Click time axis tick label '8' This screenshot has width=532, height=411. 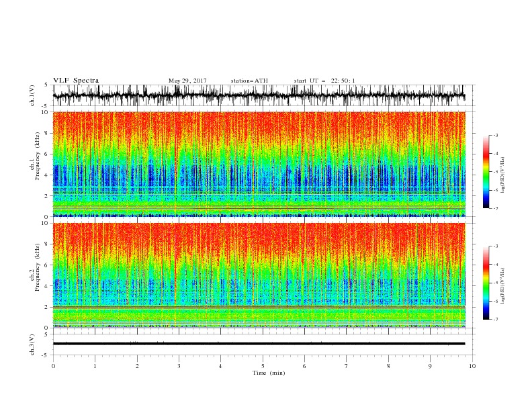point(388,366)
